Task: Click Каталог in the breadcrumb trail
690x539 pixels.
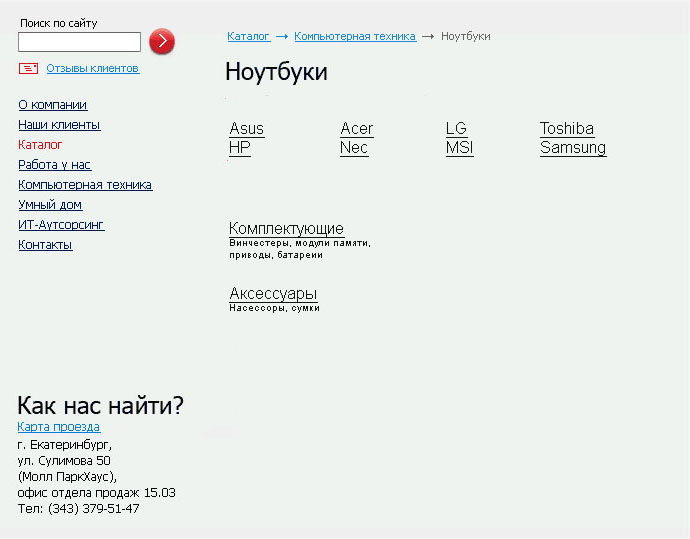Action: click(x=248, y=36)
